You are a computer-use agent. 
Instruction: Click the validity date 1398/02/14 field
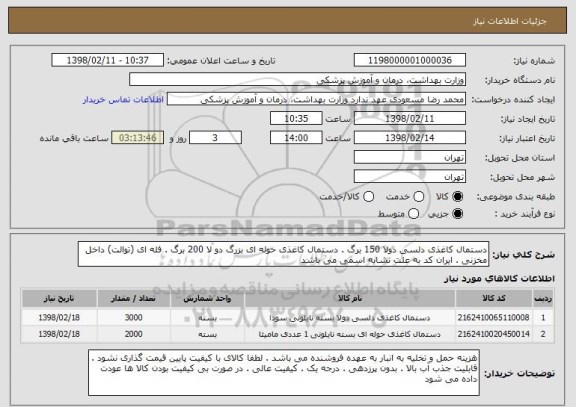click(x=410, y=138)
